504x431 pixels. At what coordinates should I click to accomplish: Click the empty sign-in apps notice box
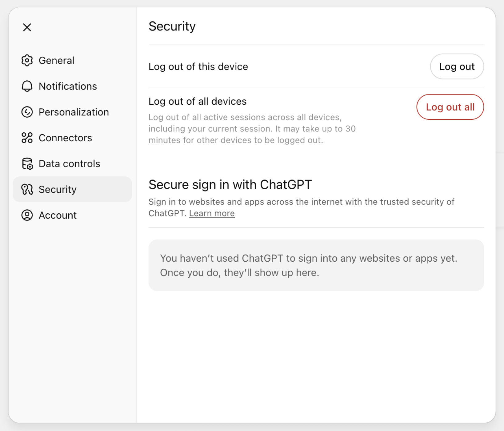point(316,265)
